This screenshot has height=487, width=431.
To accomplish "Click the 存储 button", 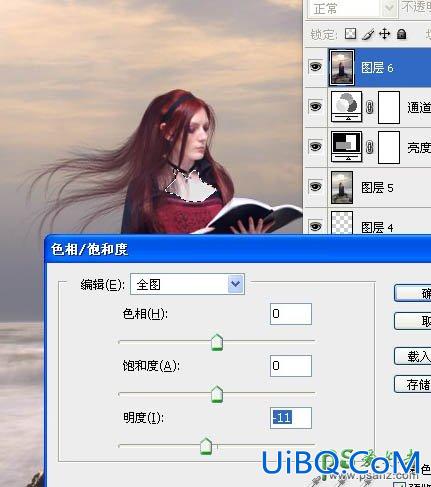I will (413, 384).
